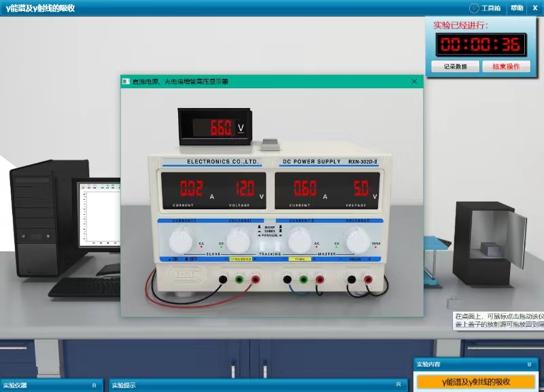
Task: Click the slave green ground terminal
Action: point(239,279)
